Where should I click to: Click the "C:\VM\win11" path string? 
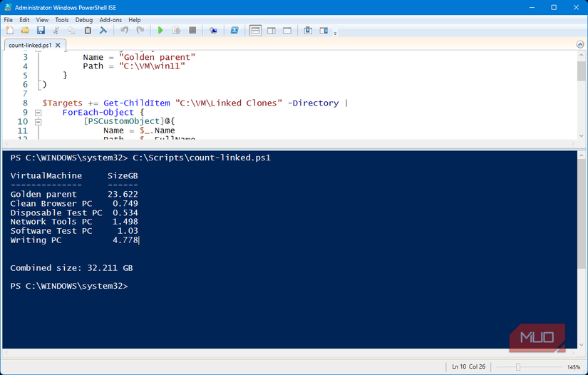click(x=152, y=66)
